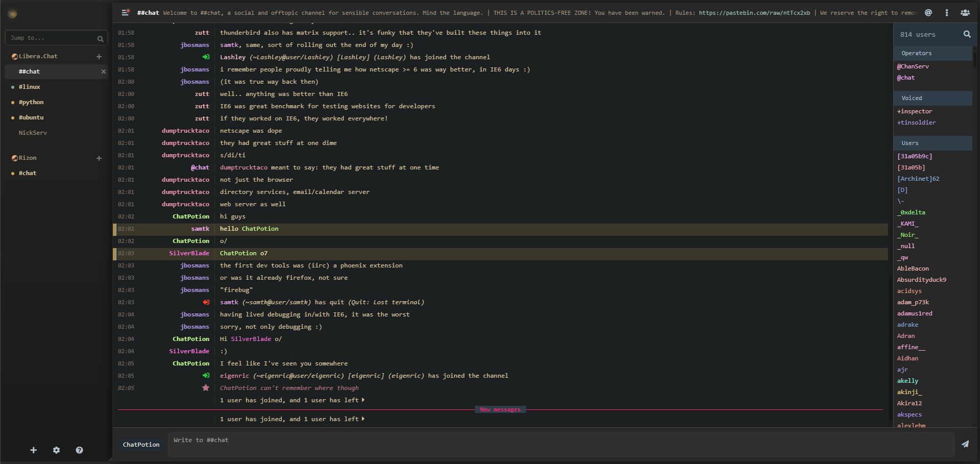Join a channel on Libera.Chat plus icon
Image resolution: width=980 pixels, height=464 pixels.
99,57
